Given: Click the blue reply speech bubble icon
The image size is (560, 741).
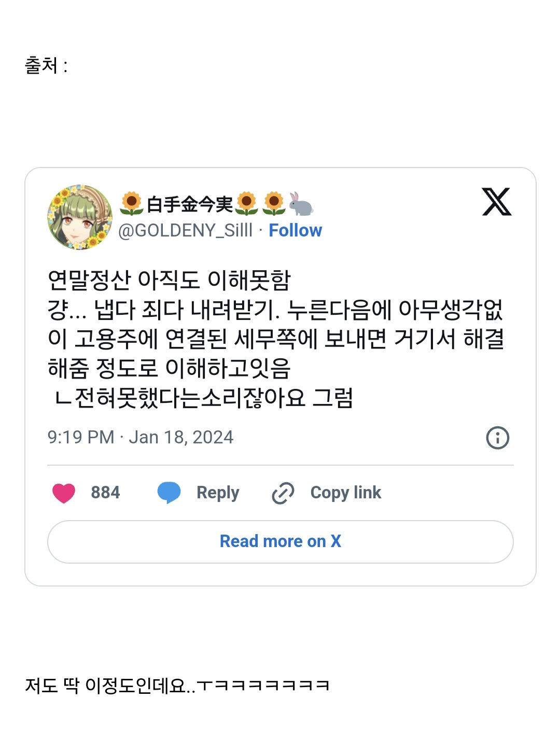Looking at the screenshot, I should coord(169,493).
